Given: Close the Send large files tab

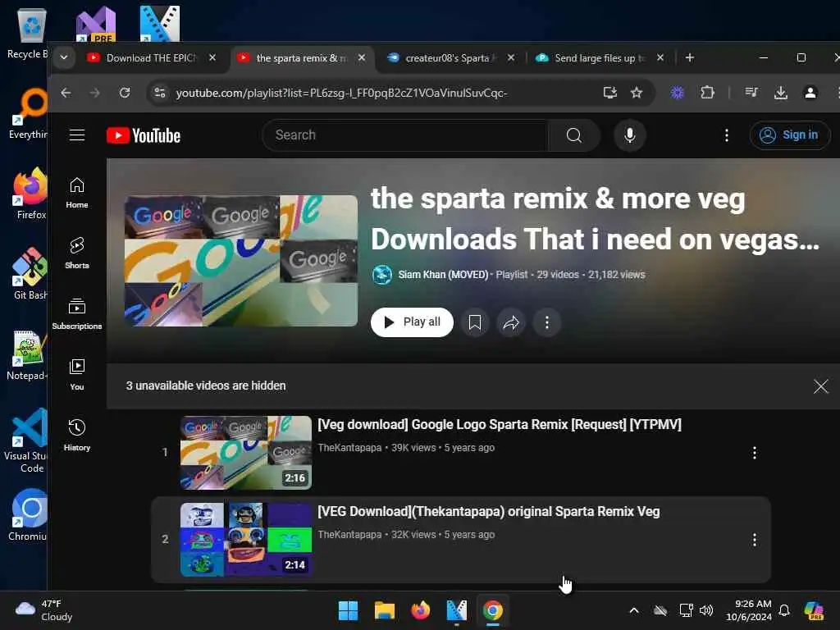Looking at the screenshot, I should point(660,57).
